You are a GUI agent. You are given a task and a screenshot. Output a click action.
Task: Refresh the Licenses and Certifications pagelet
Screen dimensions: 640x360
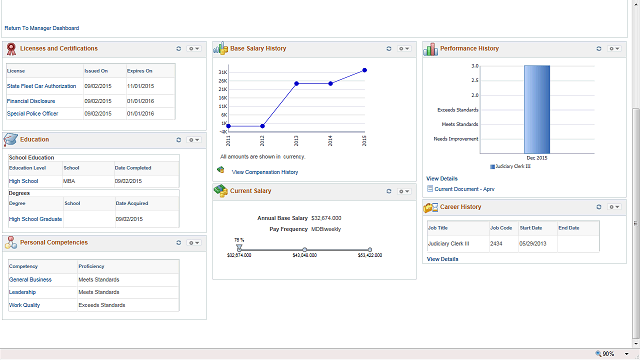pos(178,49)
